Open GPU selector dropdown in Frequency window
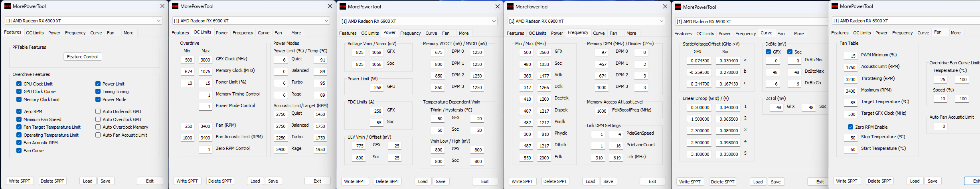The height and width of the screenshot is (189, 980). tap(586, 21)
